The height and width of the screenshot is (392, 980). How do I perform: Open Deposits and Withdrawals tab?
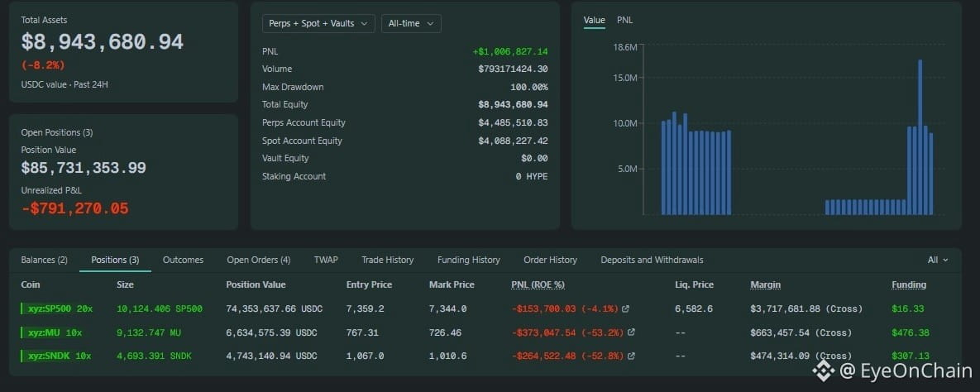tap(652, 260)
